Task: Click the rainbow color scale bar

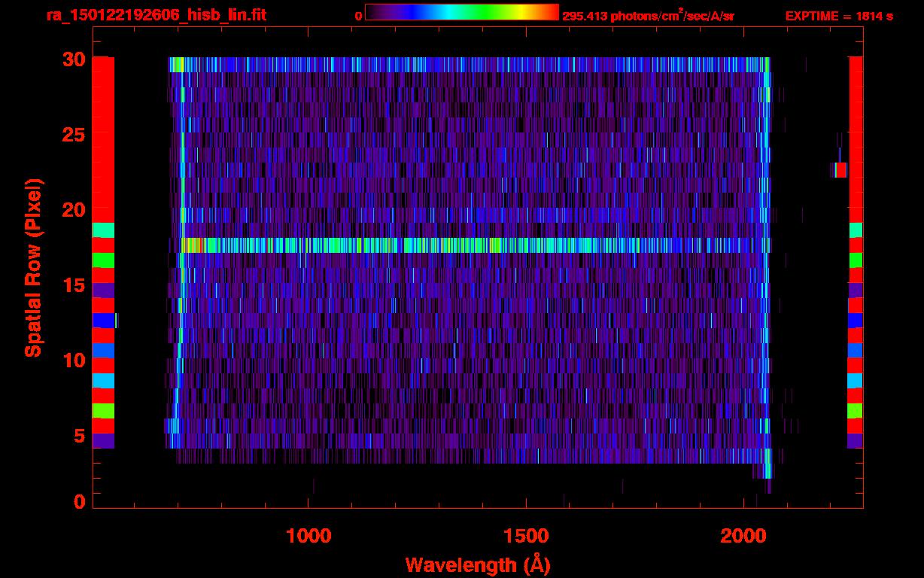Action: coord(462,12)
